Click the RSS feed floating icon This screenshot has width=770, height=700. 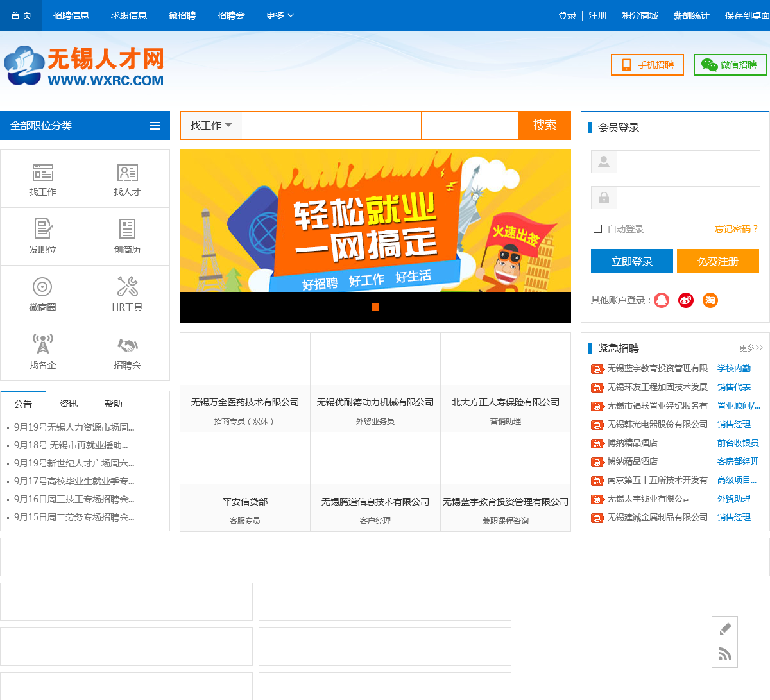coord(724,654)
